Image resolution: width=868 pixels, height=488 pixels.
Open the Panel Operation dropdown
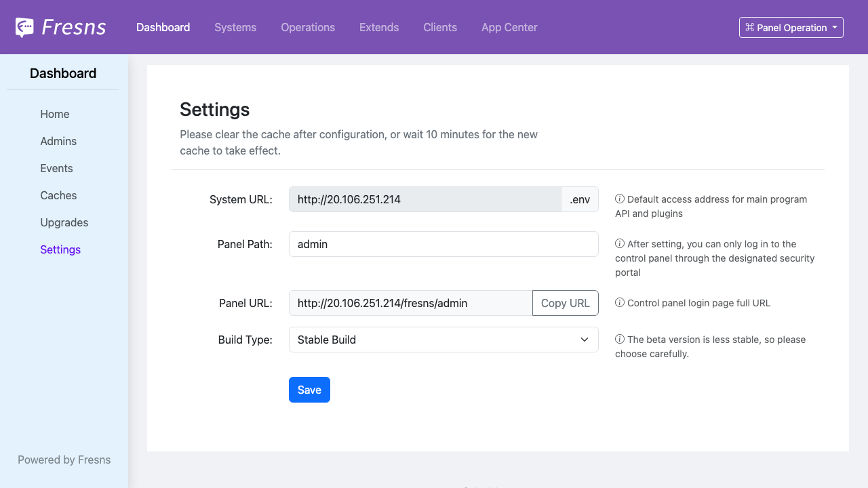pos(791,27)
